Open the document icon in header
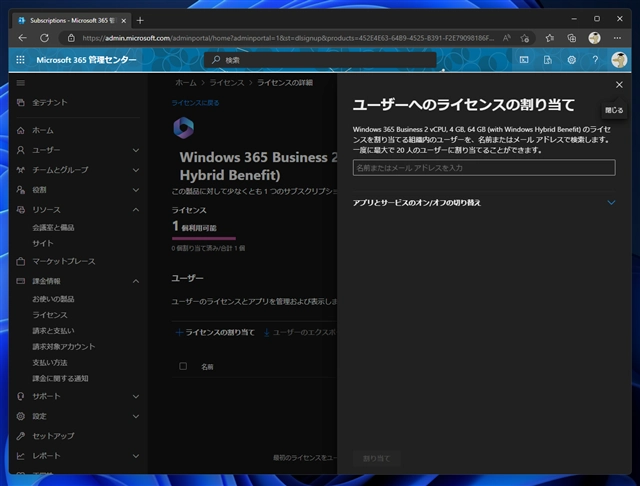 point(548,60)
